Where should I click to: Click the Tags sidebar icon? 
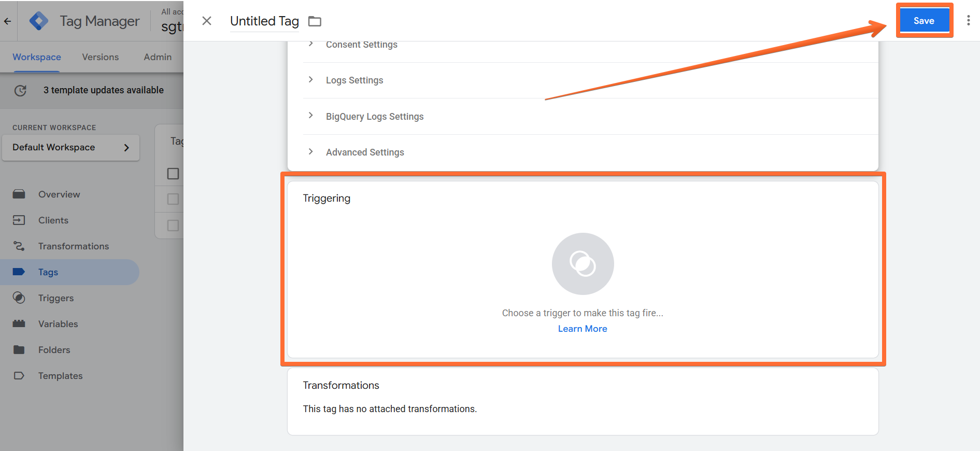coord(19,272)
